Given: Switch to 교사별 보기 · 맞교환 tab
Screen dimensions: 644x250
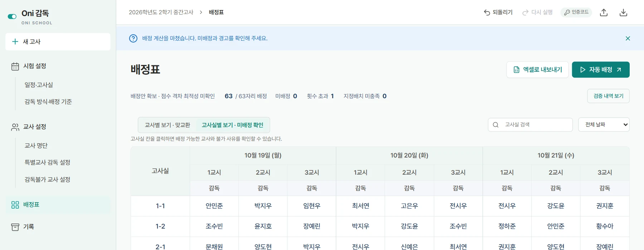Looking at the screenshot, I should click(x=167, y=125).
